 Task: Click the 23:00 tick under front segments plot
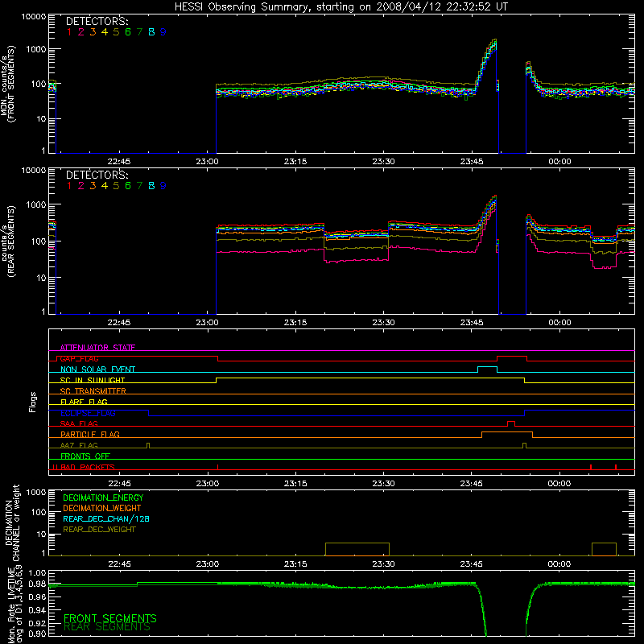point(208,162)
